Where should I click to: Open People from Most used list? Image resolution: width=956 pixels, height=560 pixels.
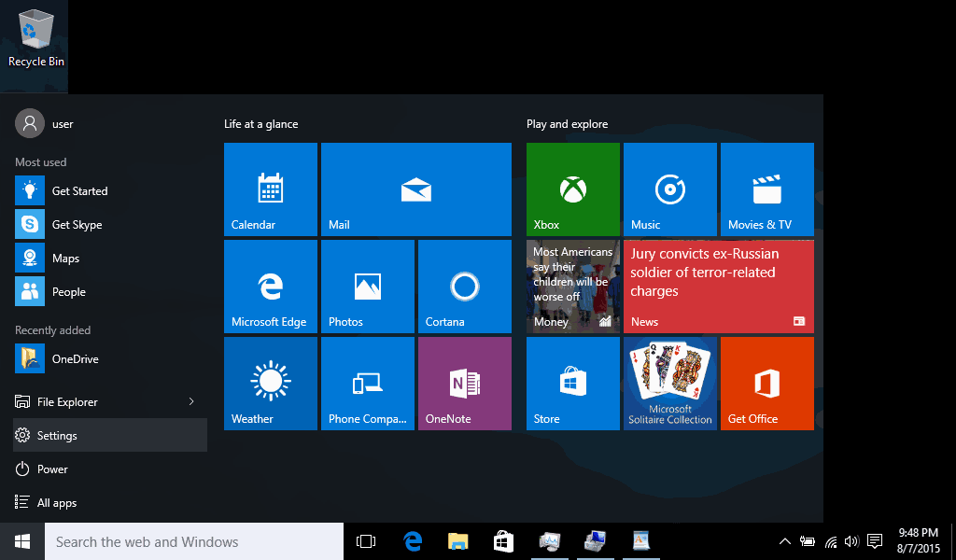click(110, 292)
